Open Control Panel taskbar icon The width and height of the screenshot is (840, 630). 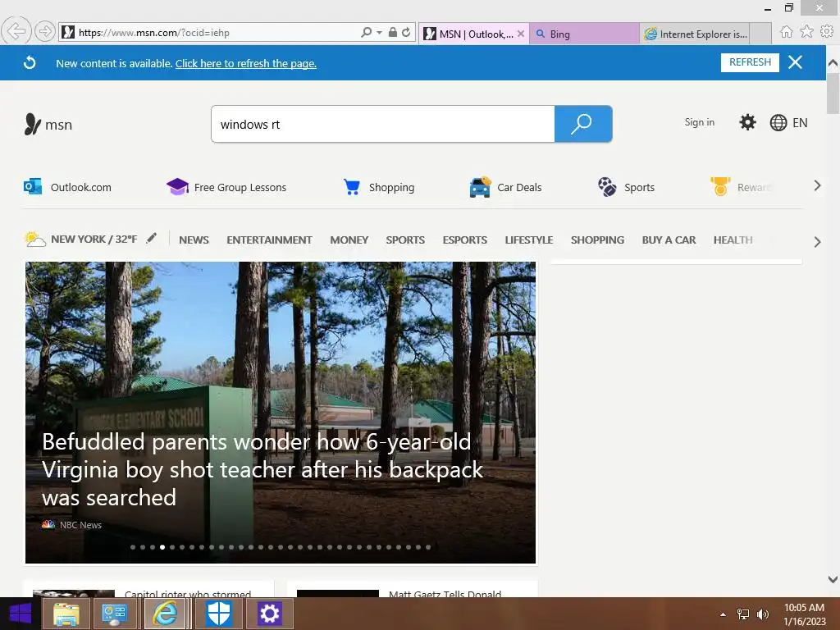pos(115,614)
